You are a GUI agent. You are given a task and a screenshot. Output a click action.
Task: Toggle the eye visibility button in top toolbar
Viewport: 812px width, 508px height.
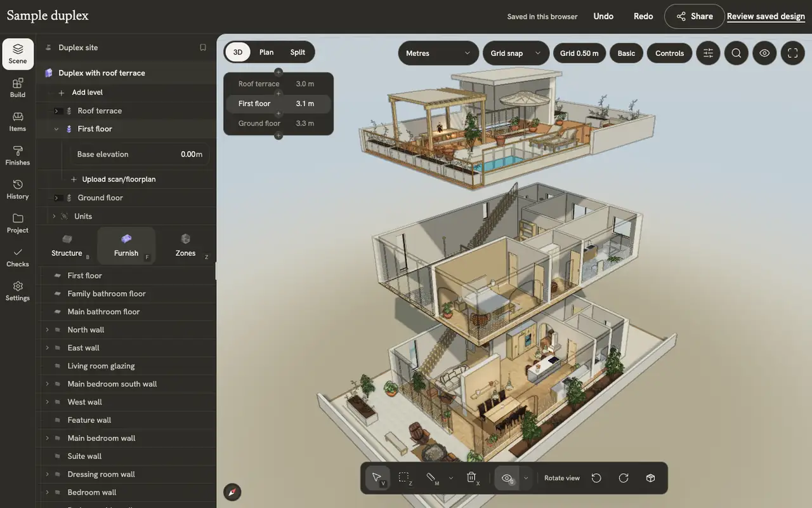(x=764, y=53)
